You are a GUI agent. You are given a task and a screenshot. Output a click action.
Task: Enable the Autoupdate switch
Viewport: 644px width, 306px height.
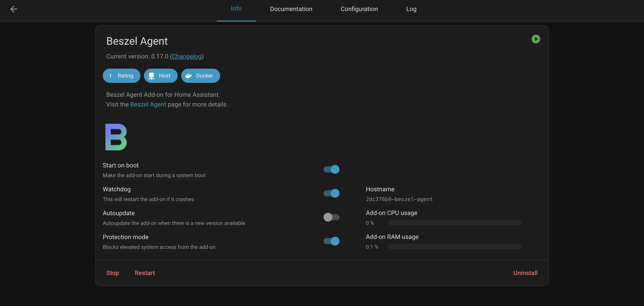331,217
